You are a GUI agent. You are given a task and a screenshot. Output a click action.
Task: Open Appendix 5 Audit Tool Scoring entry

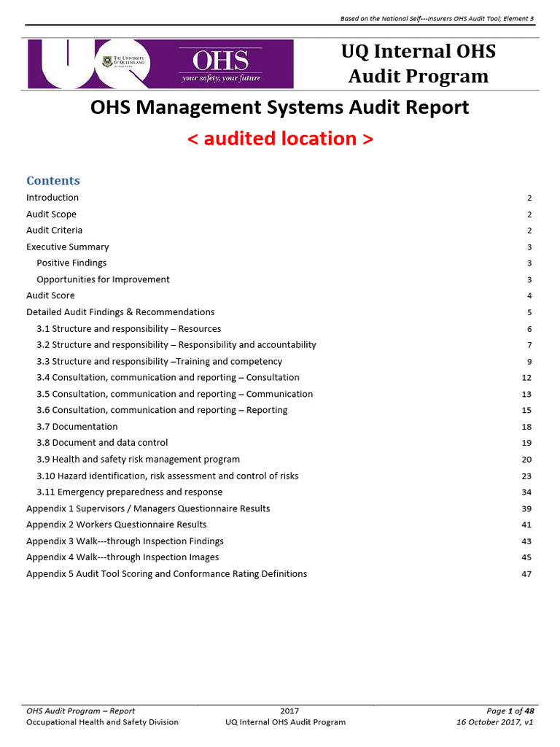167,573
